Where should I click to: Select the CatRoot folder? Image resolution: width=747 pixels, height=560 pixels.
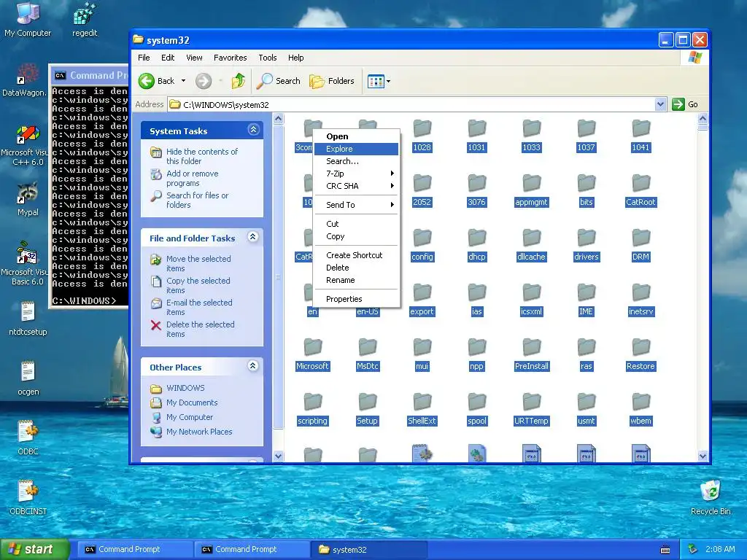pyautogui.click(x=640, y=190)
